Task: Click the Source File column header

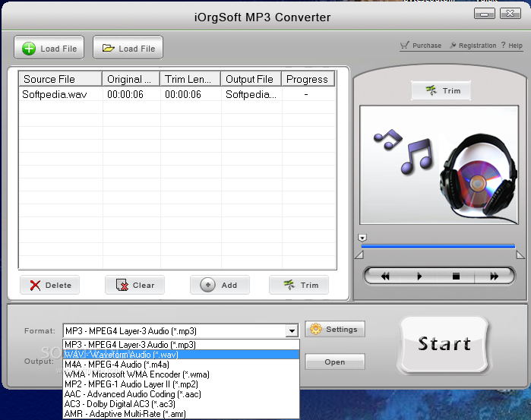Action: point(60,79)
